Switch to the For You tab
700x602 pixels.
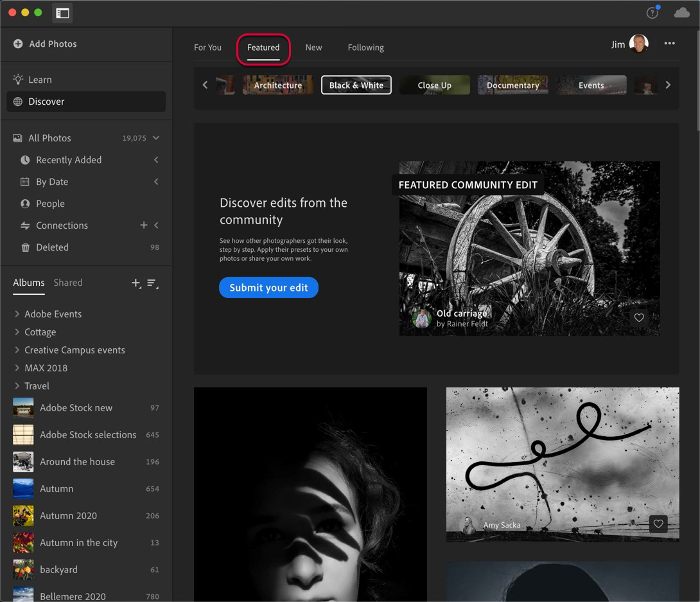tap(207, 48)
